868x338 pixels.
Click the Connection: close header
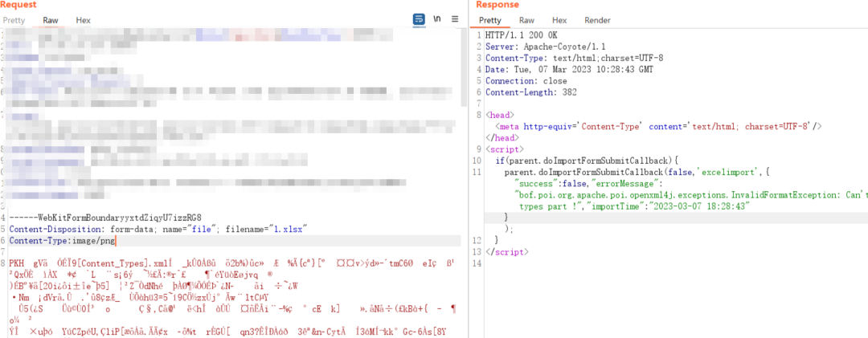[x=526, y=81]
